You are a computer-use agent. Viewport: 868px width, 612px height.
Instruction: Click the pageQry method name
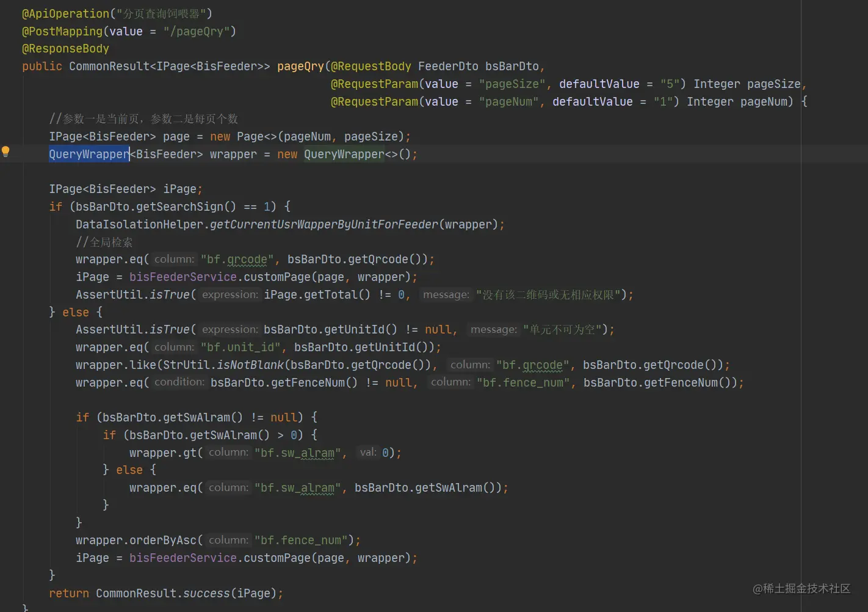(x=300, y=66)
